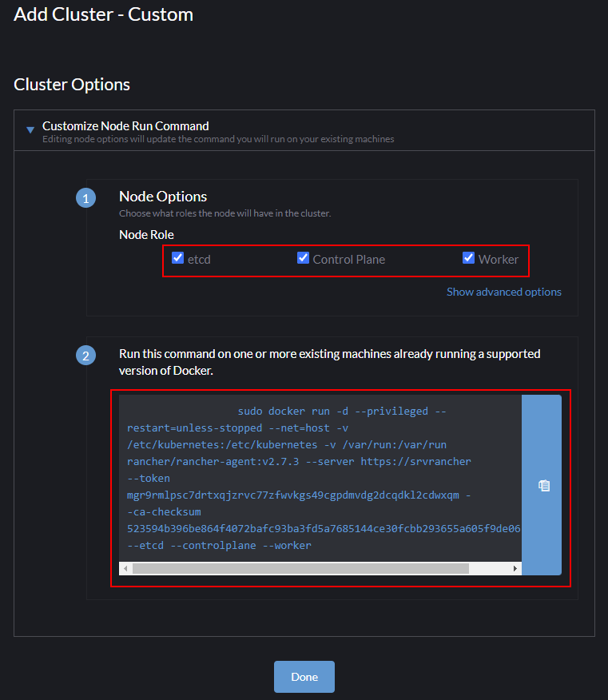Screen dimensions: 608x700
Task: Copy the docker run command to clipboard
Action: [542, 485]
